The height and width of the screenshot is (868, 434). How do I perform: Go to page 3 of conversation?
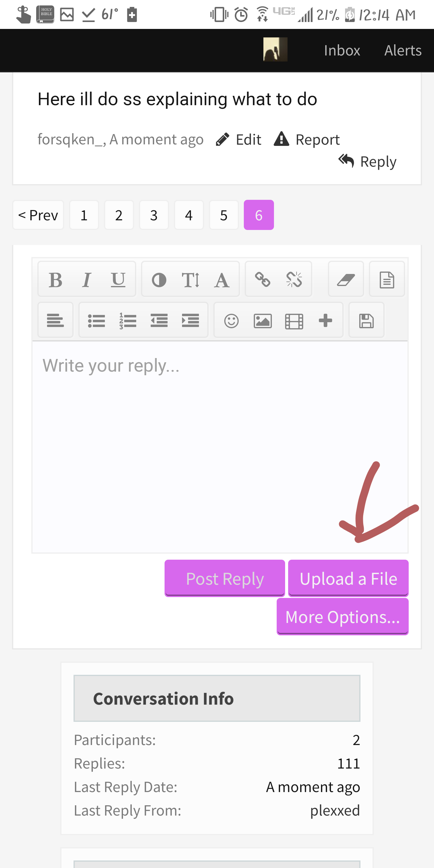coord(154,215)
